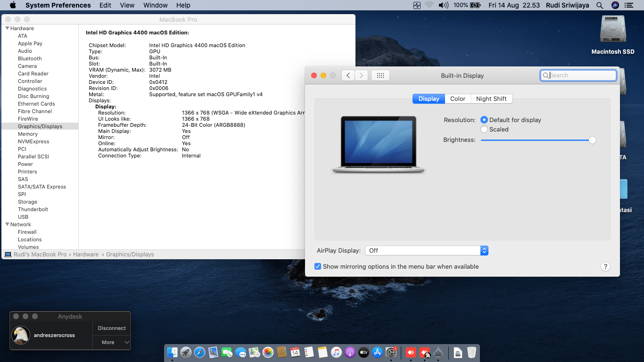644x362 pixels.
Task: Launch Launchpad from the Dock
Action: (186, 352)
